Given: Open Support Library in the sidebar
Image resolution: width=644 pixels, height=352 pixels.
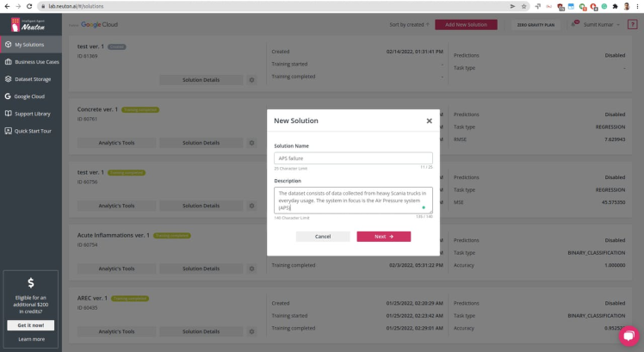Looking at the screenshot, I should point(31,114).
